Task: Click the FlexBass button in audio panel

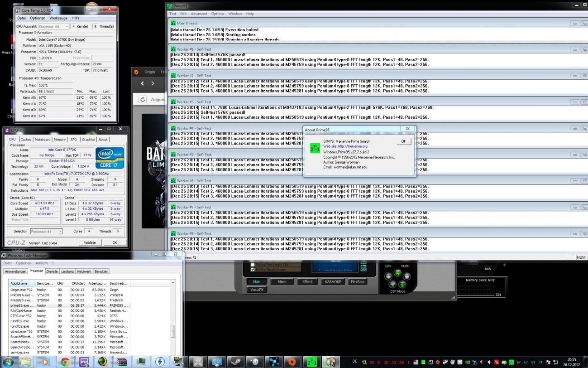Action: pos(357,281)
